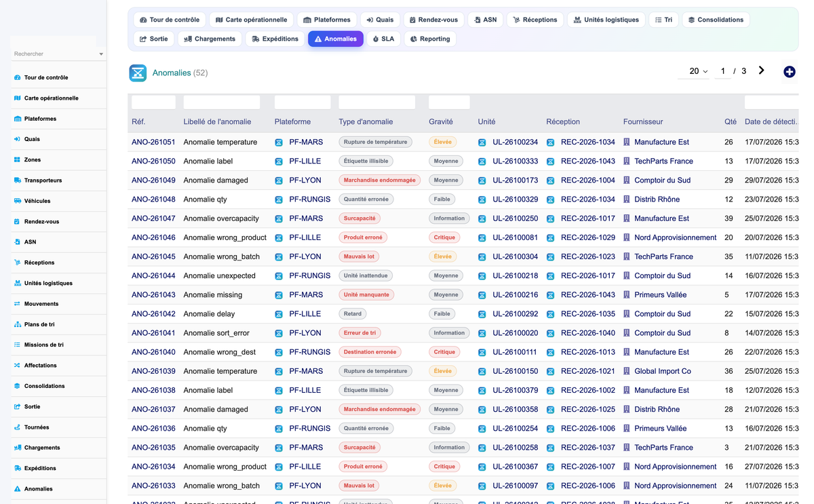Image resolution: width=814 pixels, height=504 pixels.
Task: Click the Plans de tri sidebar icon
Action: point(17,324)
